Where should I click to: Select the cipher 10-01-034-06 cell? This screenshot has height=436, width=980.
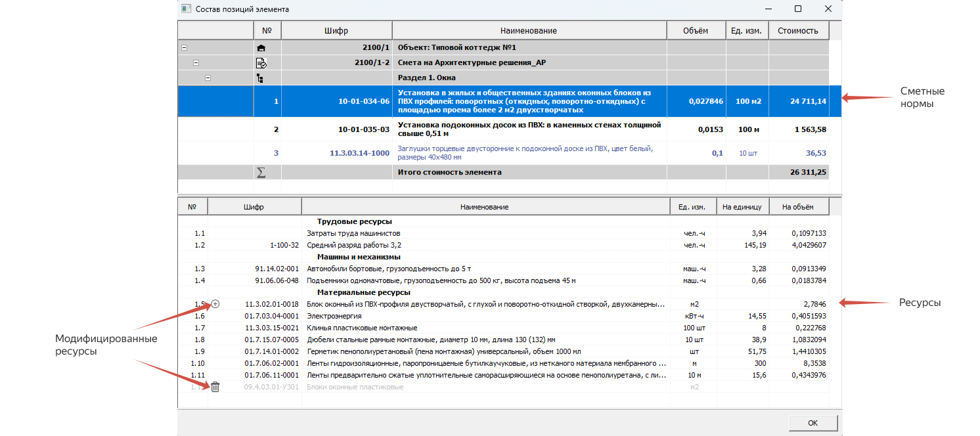[x=336, y=101]
